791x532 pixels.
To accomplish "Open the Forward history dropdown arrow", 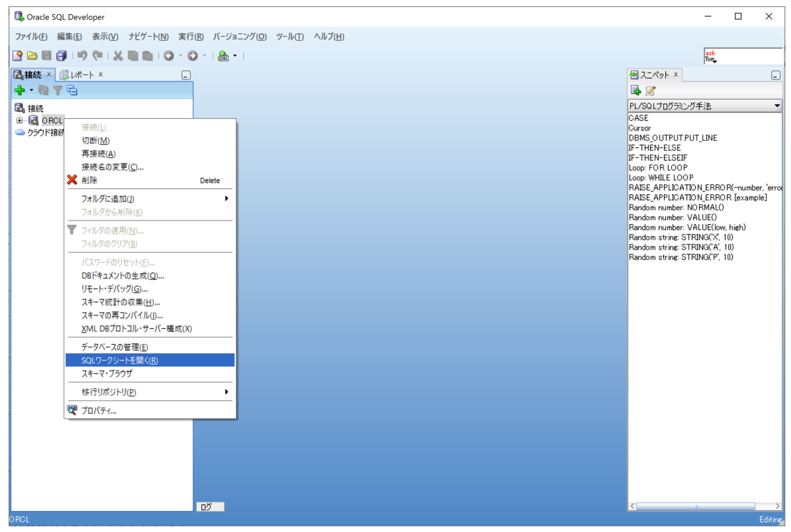I will 204,56.
